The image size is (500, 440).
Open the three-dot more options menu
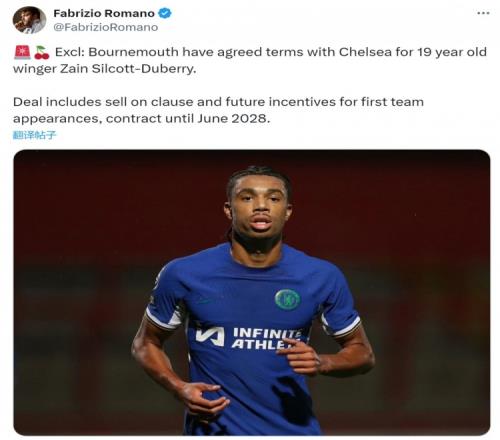pyautogui.click(x=483, y=13)
